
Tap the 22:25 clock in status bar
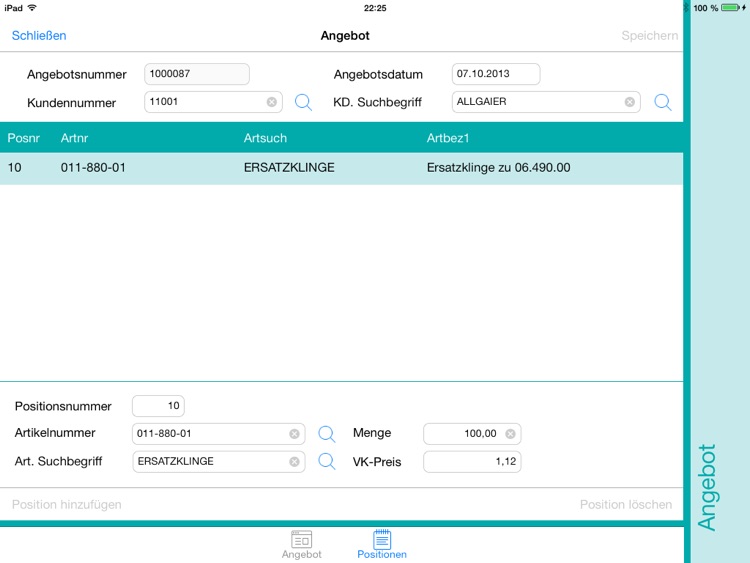coord(375,8)
